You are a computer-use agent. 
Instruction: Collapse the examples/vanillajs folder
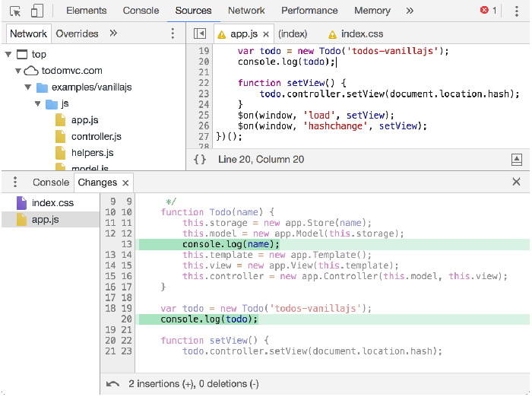(27, 87)
